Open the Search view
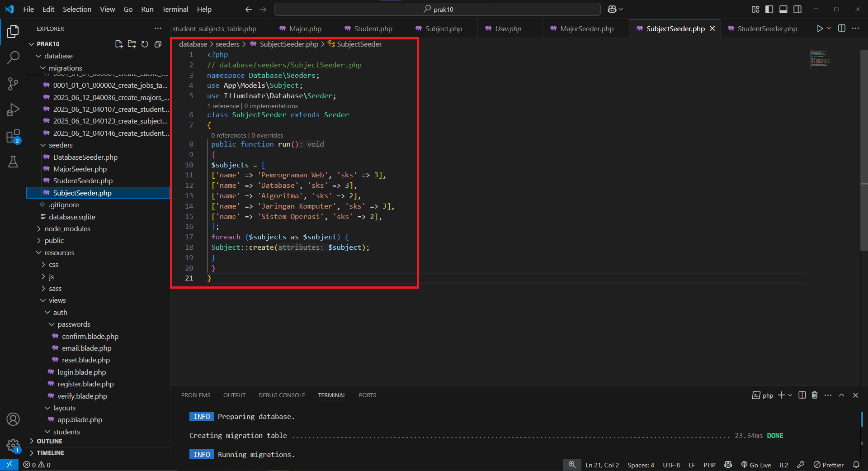The height and width of the screenshot is (471, 868). point(13,57)
